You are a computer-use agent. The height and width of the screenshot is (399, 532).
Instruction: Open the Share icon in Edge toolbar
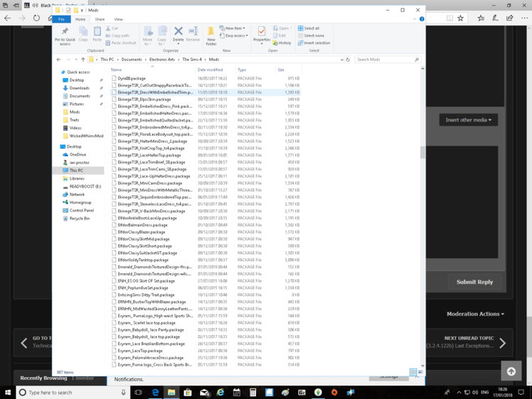tap(509, 18)
